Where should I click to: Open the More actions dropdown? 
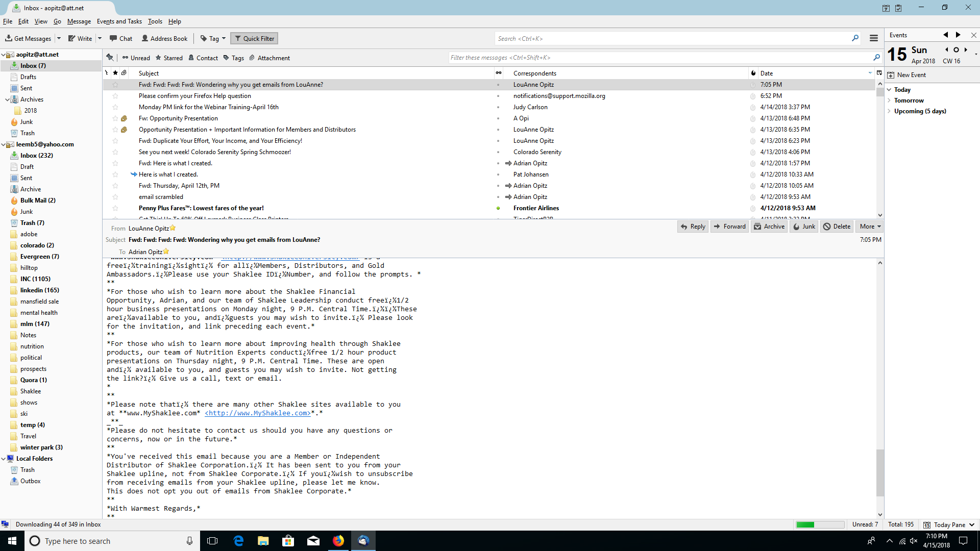pos(870,227)
